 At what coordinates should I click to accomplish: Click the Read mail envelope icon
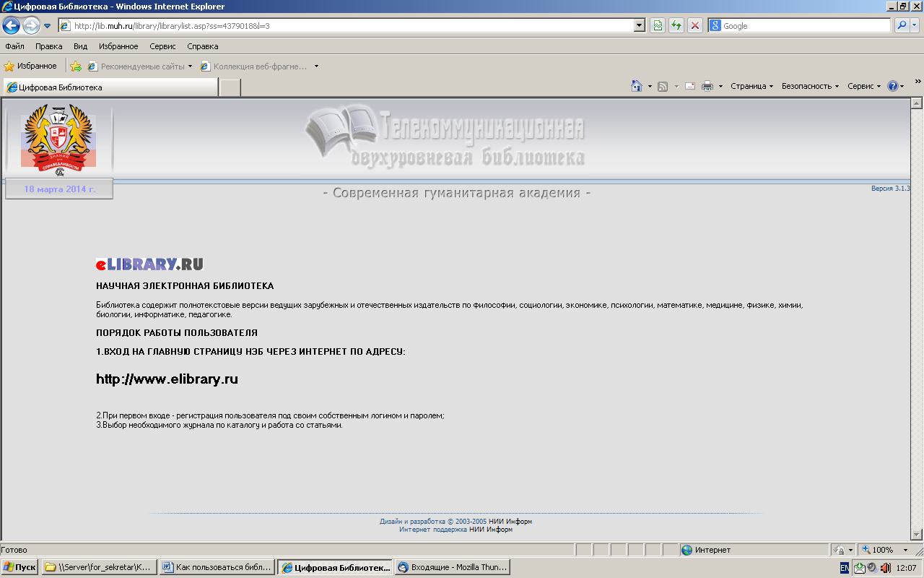[x=690, y=86]
